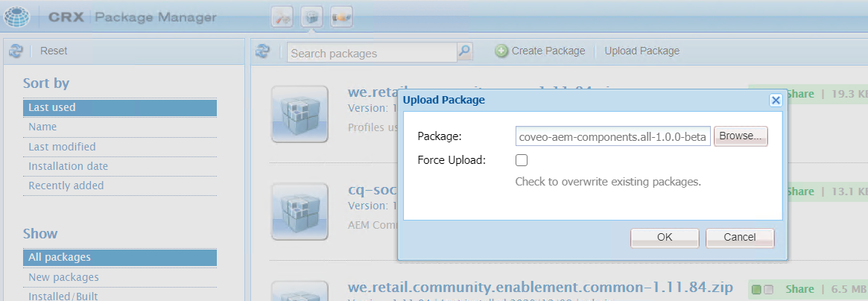The height and width of the screenshot is (301, 868).
Task: Refresh package list icon beside search box
Action: (x=262, y=51)
